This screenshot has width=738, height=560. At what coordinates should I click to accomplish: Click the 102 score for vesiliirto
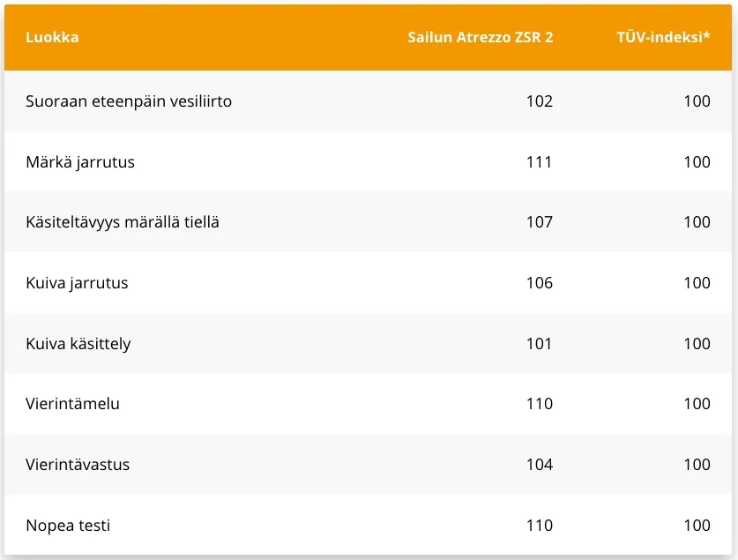pos(540,101)
